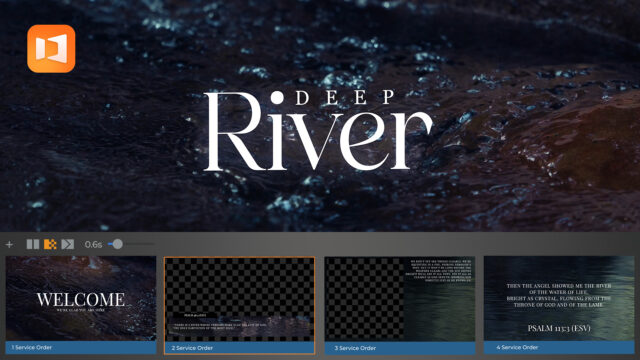Click the '1 Service Order' label
This screenshot has width=640, height=360.
point(32,347)
